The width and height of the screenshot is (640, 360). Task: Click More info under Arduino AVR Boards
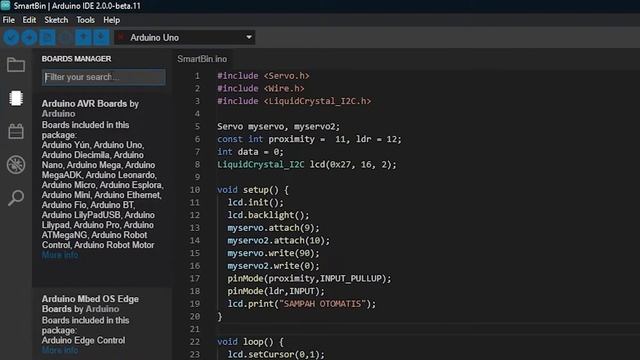pyautogui.click(x=60, y=255)
